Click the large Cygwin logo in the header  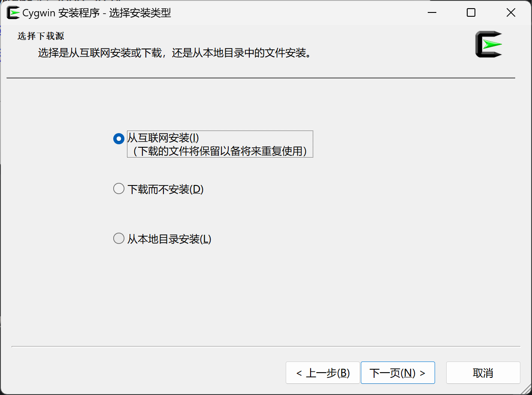(x=489, y=44)
